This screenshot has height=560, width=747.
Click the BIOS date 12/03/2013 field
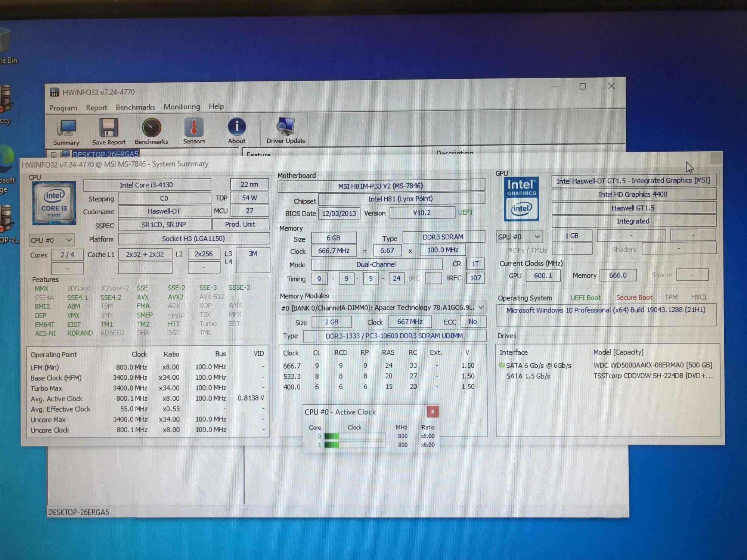[339, 214]
